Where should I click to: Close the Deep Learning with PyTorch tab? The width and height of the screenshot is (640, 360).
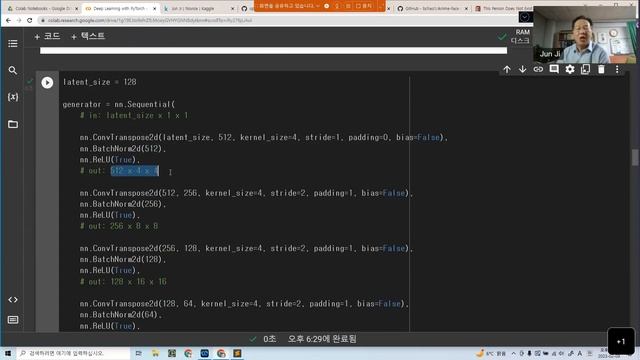(154, 9)
